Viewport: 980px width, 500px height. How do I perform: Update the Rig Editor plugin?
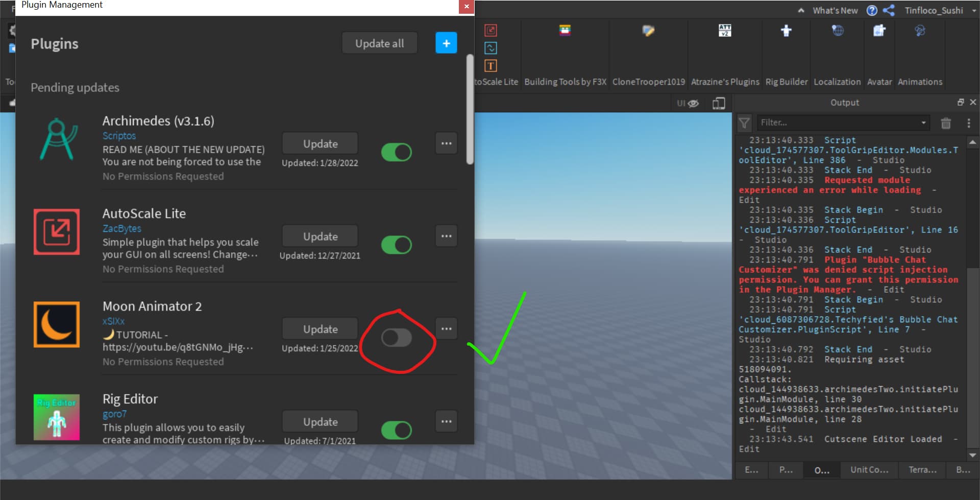[x=320, y=421]
